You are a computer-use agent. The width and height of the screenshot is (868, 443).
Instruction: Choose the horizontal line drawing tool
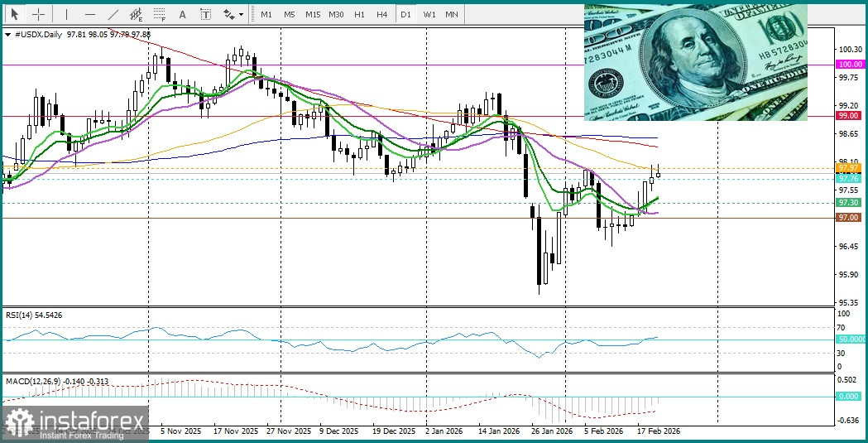pos(89,14)
